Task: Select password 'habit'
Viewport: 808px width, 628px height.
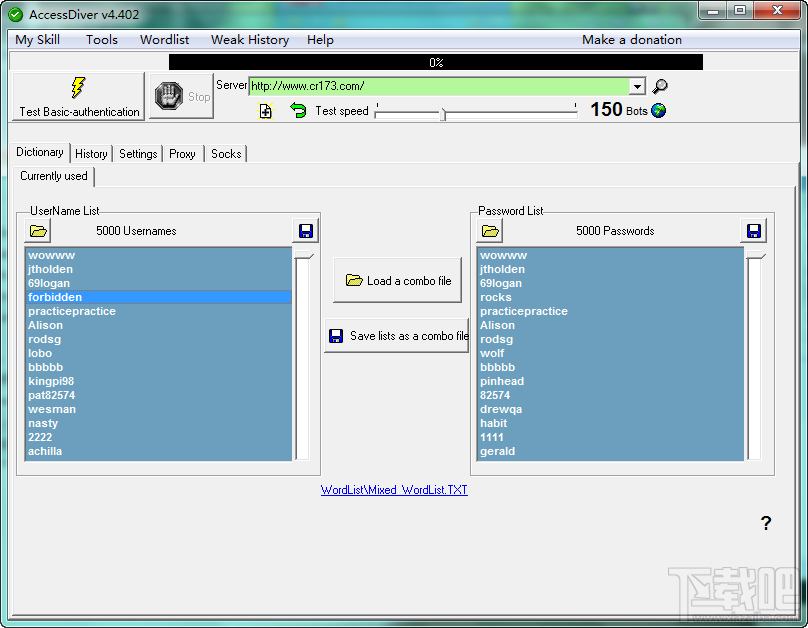Action: point(611,423)
